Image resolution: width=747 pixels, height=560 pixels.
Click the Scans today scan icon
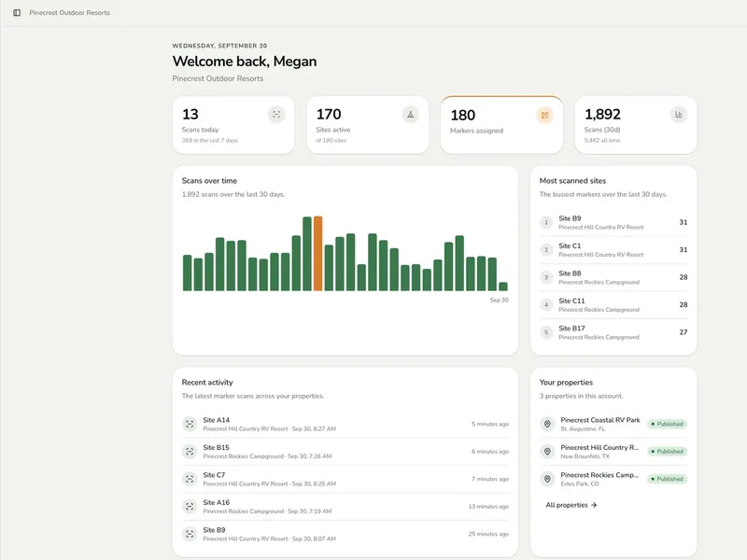point(276,114)
